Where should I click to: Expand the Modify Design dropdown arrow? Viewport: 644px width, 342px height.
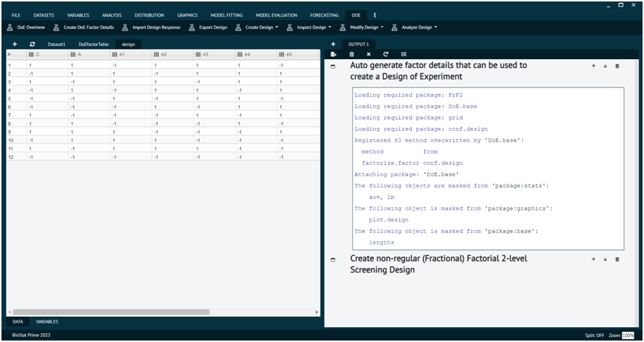382,27
